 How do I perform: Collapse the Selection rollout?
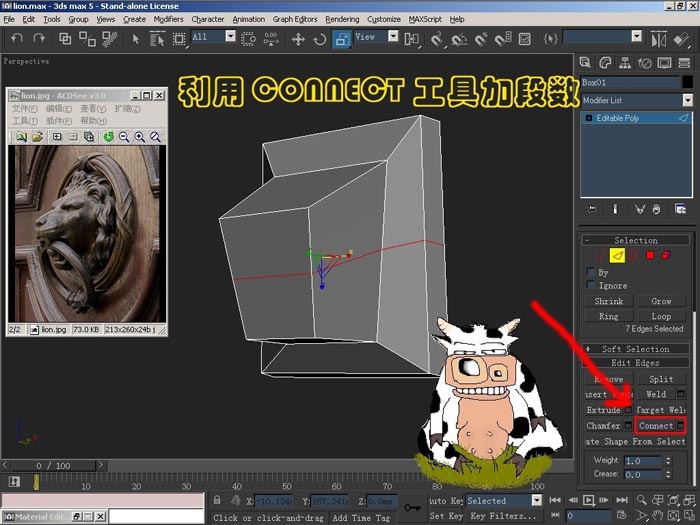(x=635, y=240)
